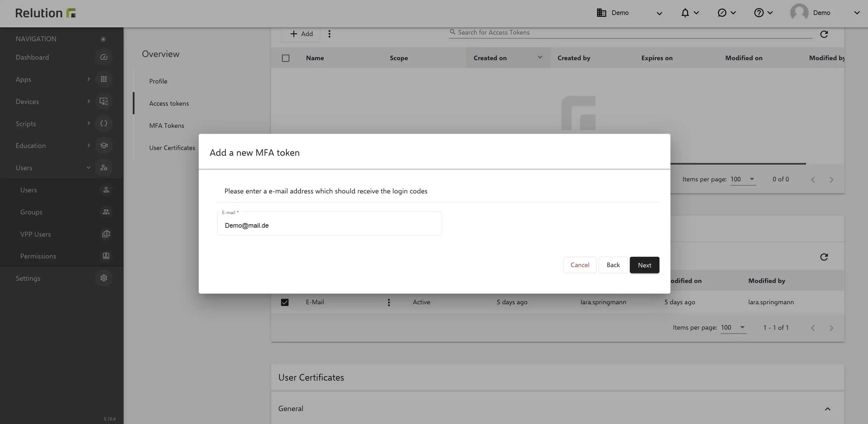
Task: Click the Groups people icon
Action: click(106, 212)
